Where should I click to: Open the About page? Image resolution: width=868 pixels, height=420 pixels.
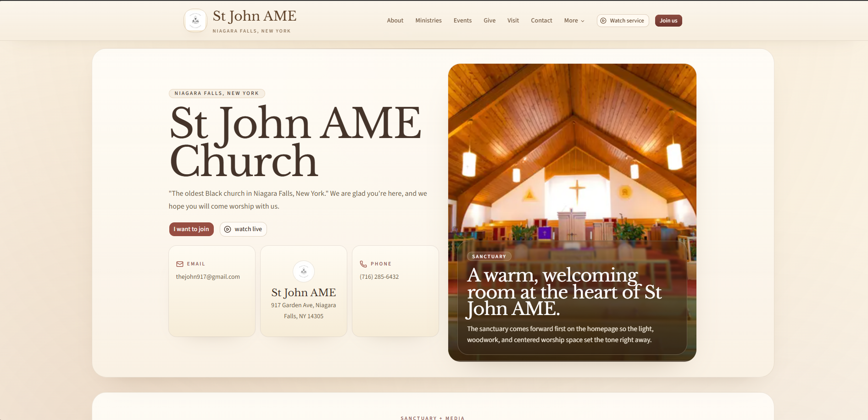(x=395, y=20)
